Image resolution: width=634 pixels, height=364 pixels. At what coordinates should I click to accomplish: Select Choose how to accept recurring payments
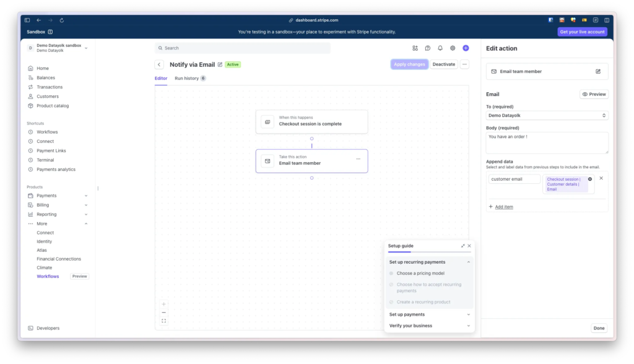click(428, 288)
